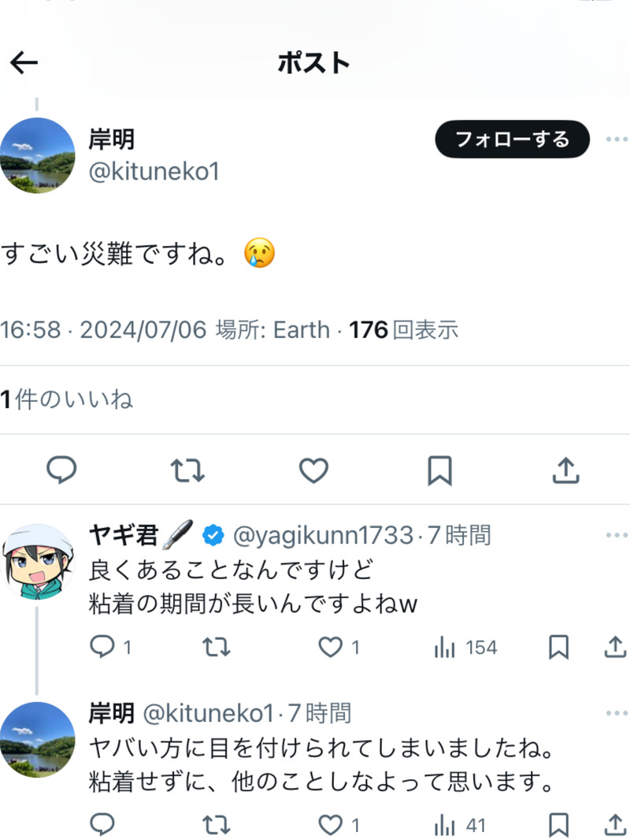630x840 pixels.
Task: Go back using the arrow icon
Action: click(24, 63)
